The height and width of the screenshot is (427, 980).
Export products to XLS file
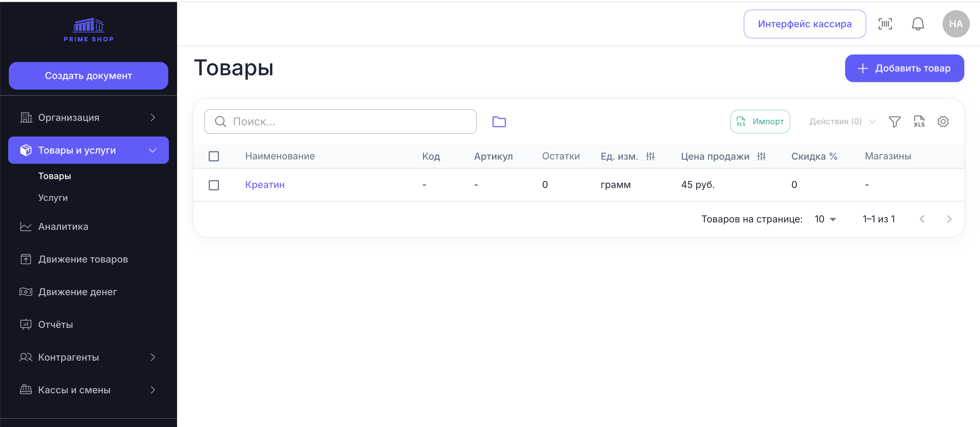pyautogui.click(x=919, y=122)
